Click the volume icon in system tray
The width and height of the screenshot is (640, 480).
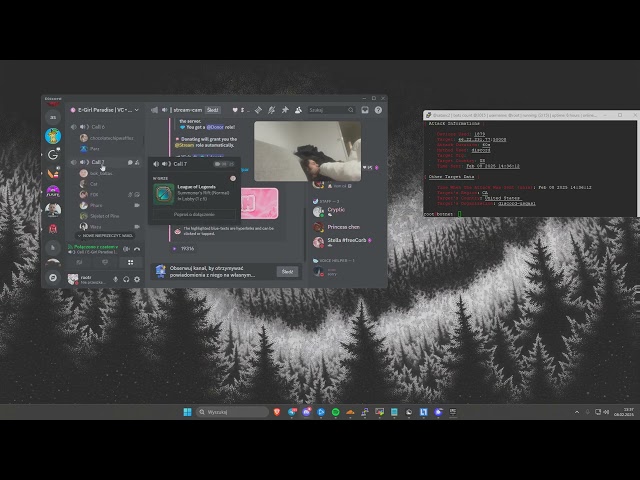(606, 412)
